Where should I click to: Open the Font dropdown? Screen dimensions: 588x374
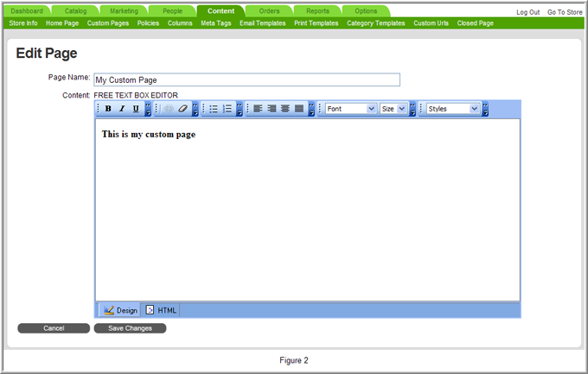pyautogui.click(x=350, y=109)
